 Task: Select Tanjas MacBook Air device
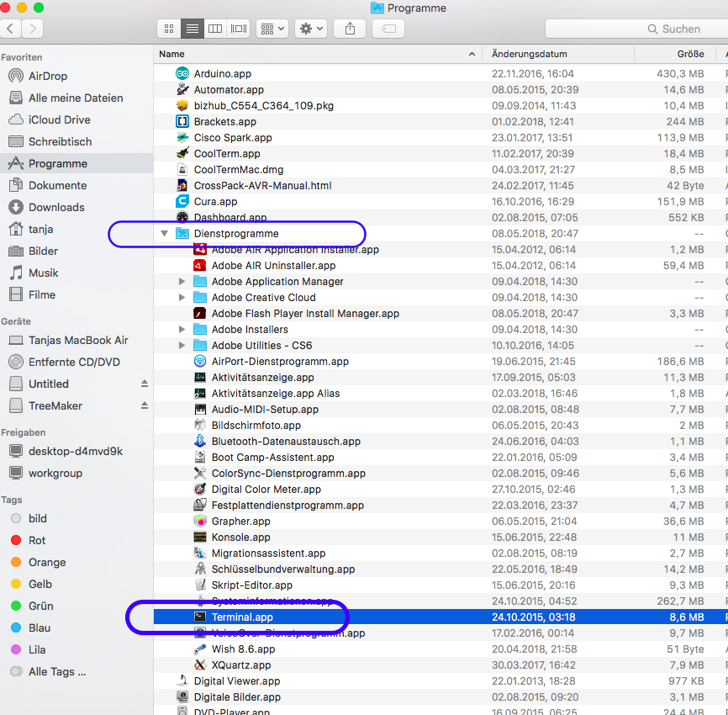point(78,340)
